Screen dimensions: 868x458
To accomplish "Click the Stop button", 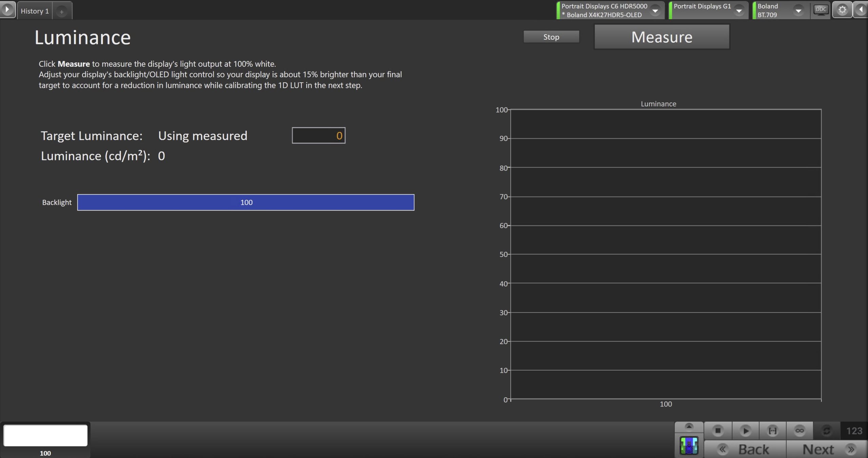I will (x=551, y=37).
